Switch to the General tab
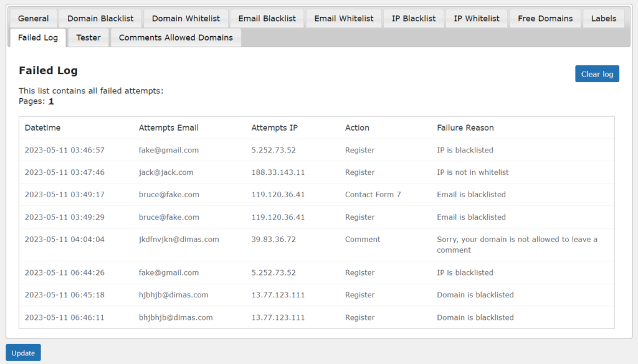This screenshot has height=364, width=638. pos(32,18)
